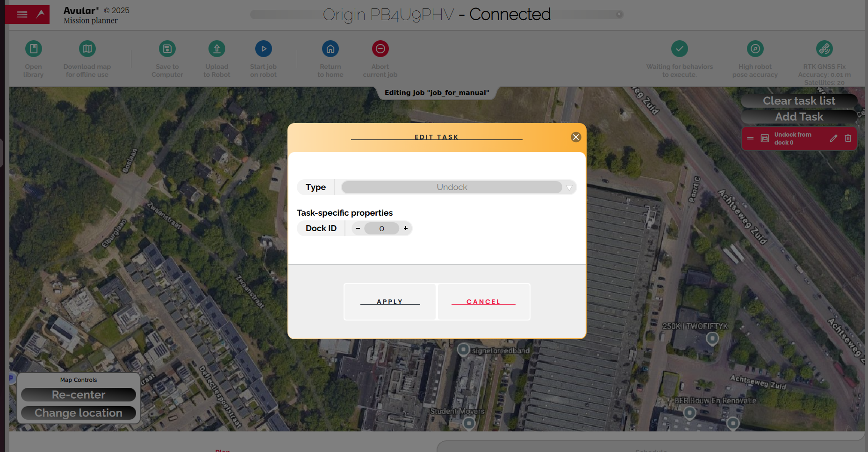Viewport: 868px width, 452px height.
Task: Delete the Undock from dock 0 task
Action: 848,139
